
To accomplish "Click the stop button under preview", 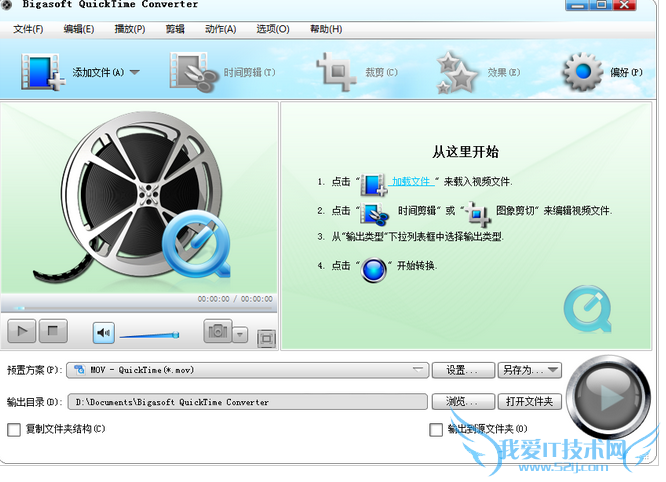I will point(53,331).
